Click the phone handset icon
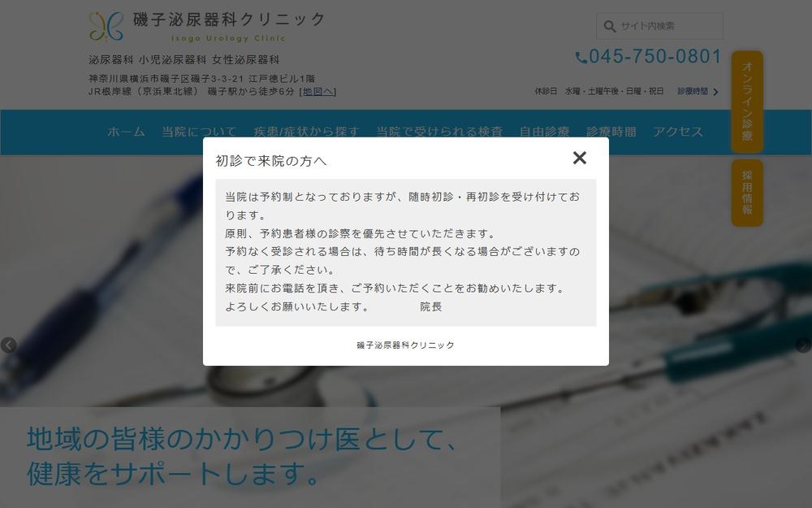 point(581,58)
